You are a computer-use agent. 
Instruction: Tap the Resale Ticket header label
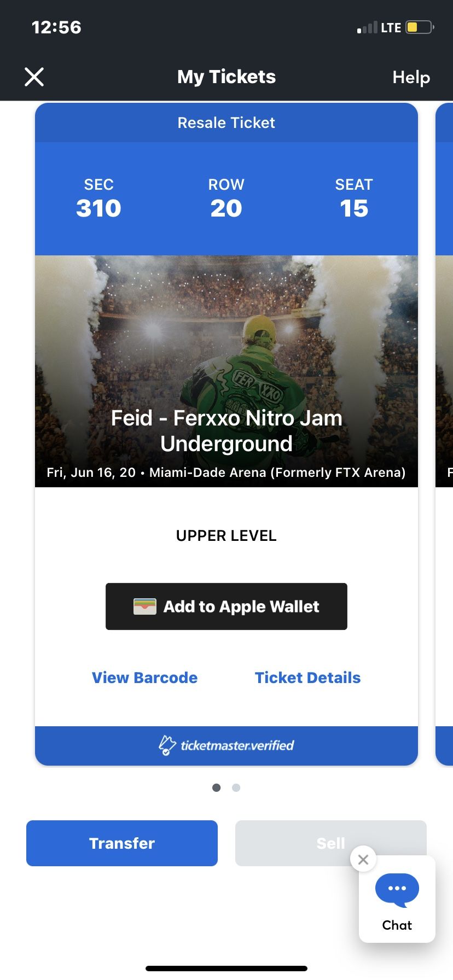pyautogui.click(x=226, y=122)
